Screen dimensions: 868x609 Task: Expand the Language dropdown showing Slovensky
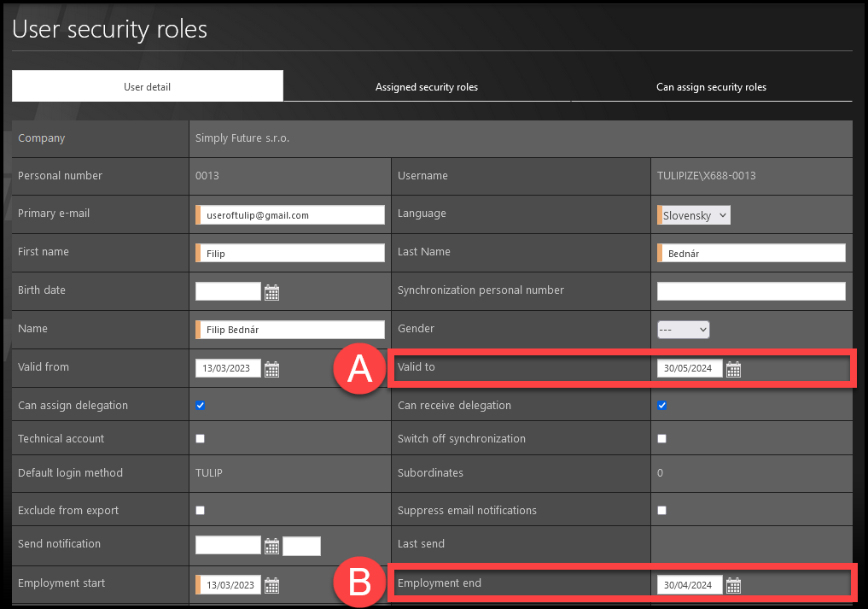695,215
